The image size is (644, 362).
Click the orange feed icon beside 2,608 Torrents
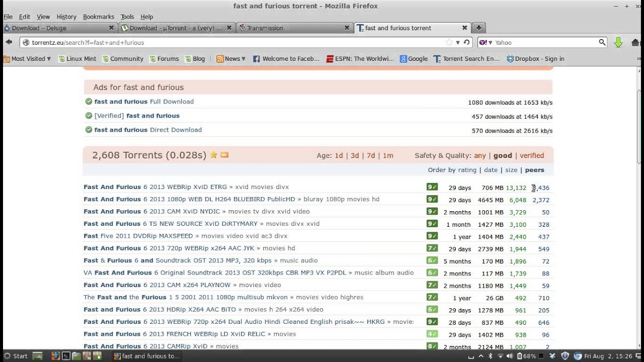[224, 155]
